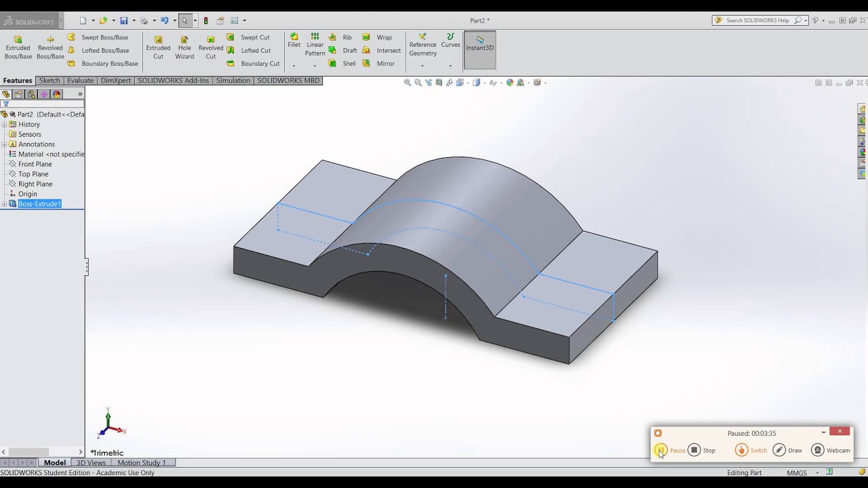Click the Edit Appearance color ball icon

coord(510,83)
